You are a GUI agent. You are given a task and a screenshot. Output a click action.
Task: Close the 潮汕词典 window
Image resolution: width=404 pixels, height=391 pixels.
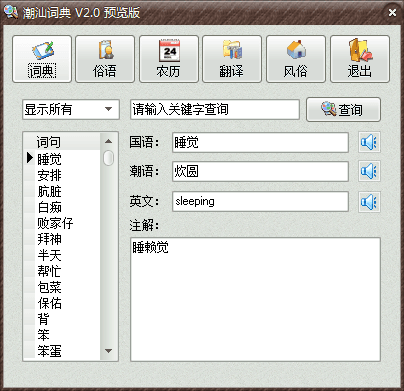coord(392,12)
